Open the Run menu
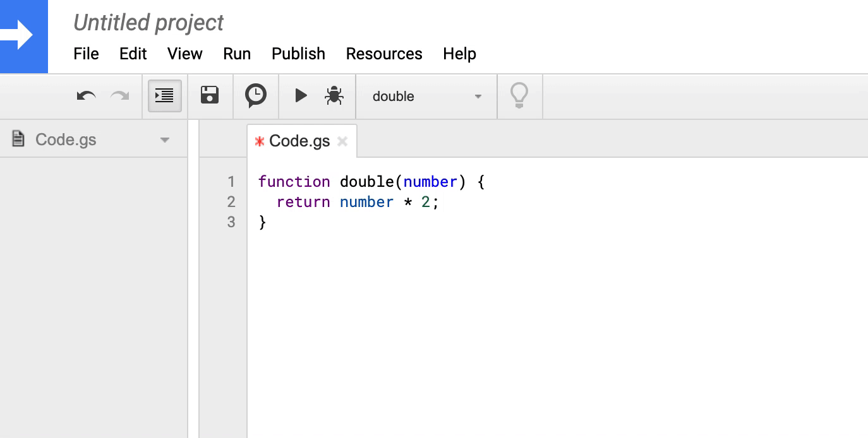Viewport: 868px width, 438px height. coord(237,54)
